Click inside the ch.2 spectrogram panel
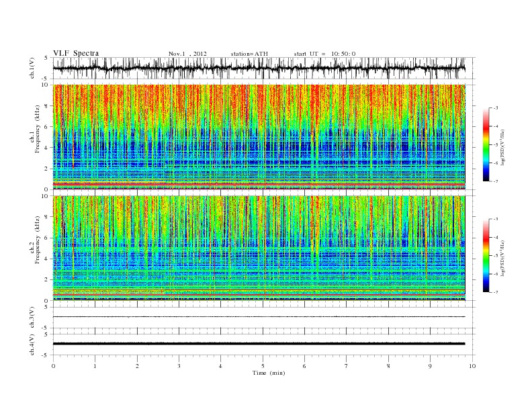532x411 pixels. [x=259, y=248]
